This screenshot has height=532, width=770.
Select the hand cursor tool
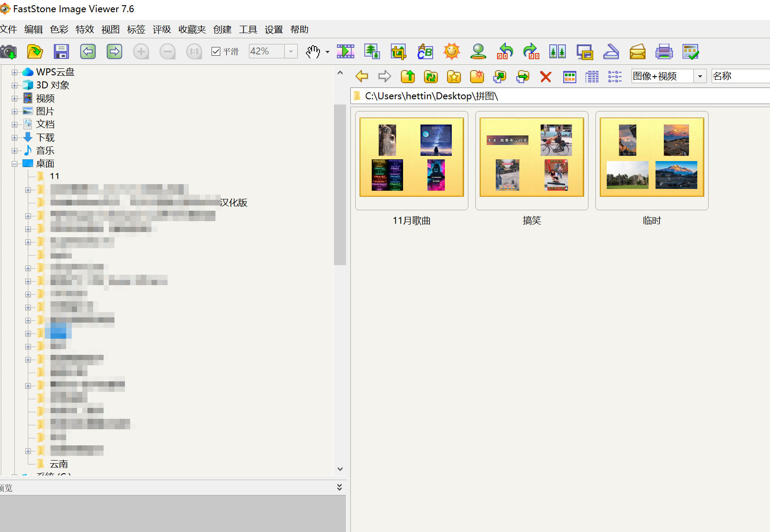click(x=313, y=52)
